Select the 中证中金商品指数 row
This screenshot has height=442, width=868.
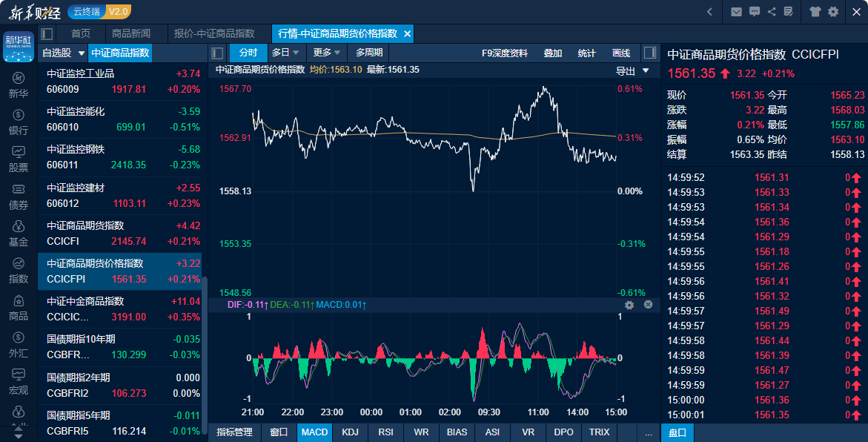click(x=120, y=309)
